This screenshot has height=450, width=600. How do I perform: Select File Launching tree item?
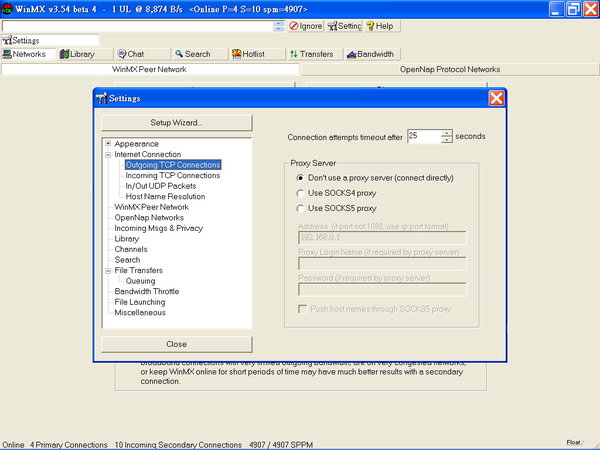coord(140,302)
